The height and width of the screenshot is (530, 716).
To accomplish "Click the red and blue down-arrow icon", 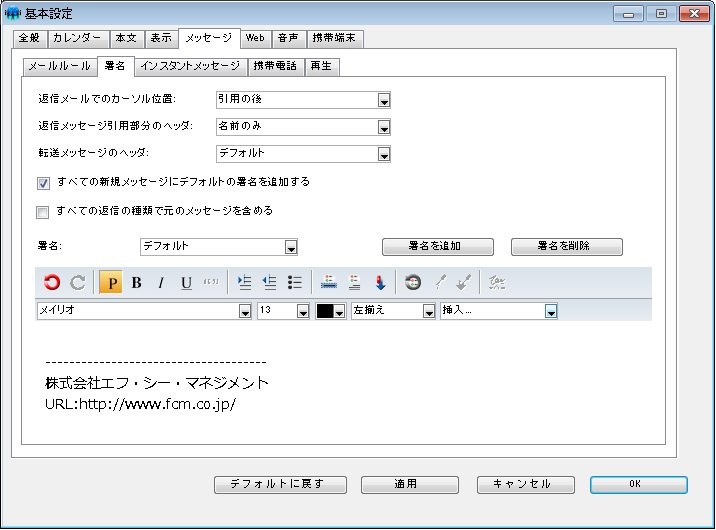I will coord(380,283).
